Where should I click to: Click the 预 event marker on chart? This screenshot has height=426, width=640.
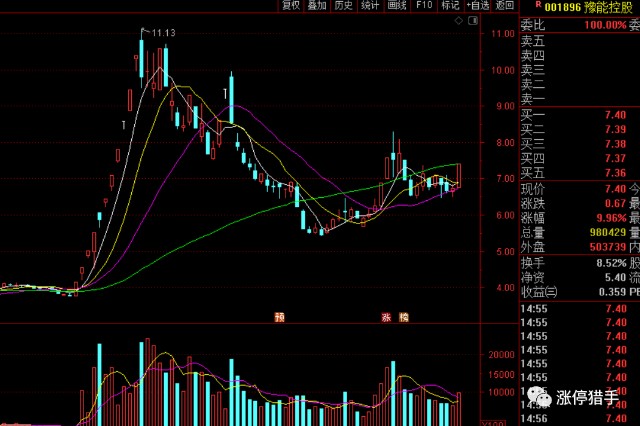pos(280,317)
